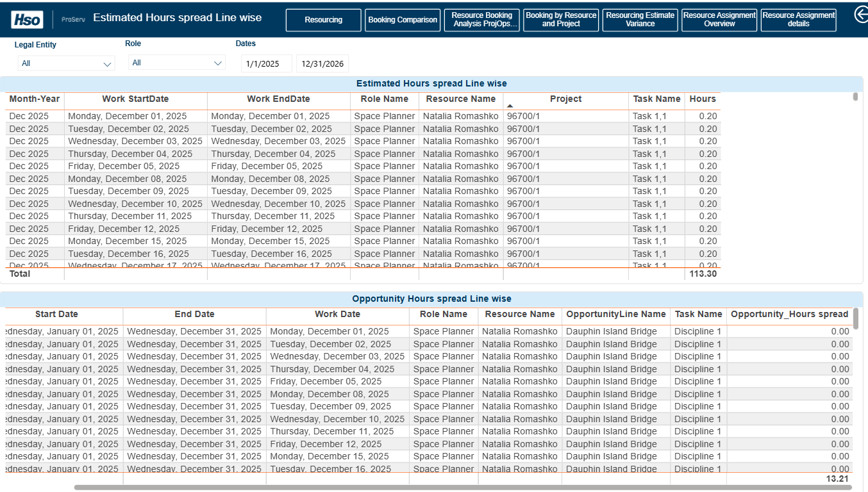Open the Legal Entity dropdown
This screenshot has width=868, height=492.
pyautogui.click(x=65, y=63)
